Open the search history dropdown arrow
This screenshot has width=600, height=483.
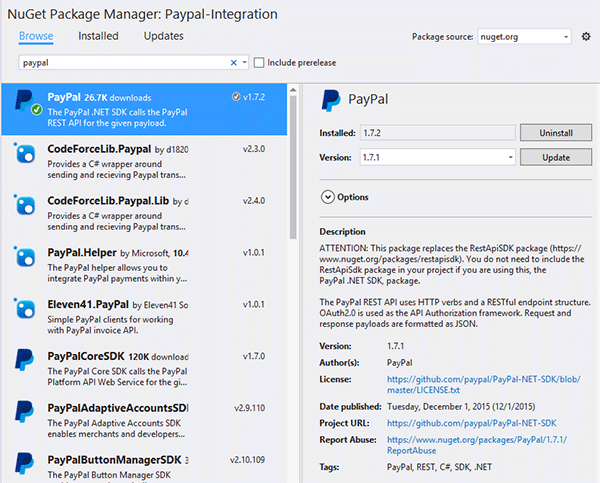point(244,62)
